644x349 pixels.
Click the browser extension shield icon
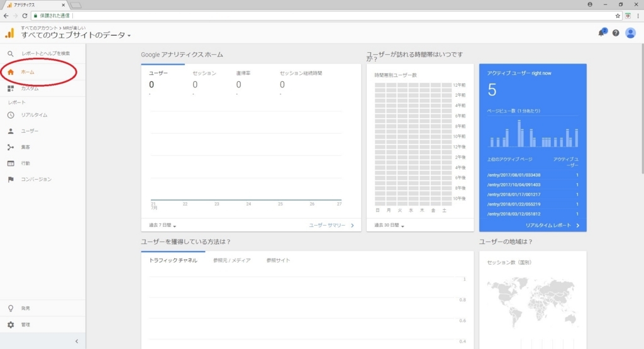point(628,16)
